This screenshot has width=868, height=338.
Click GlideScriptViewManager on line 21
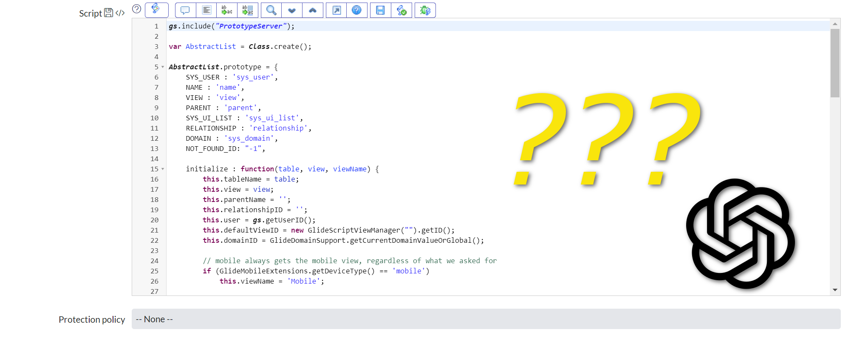click(x=354, y=230)
